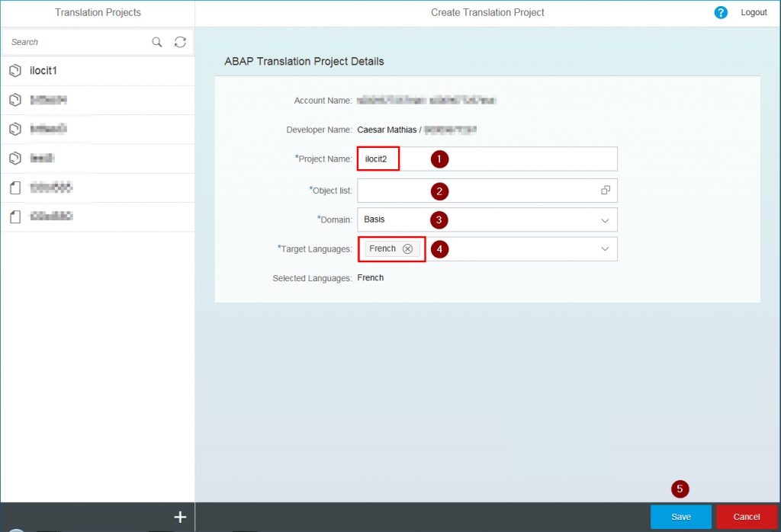Click the search magnifier icon

coord(157,42)
